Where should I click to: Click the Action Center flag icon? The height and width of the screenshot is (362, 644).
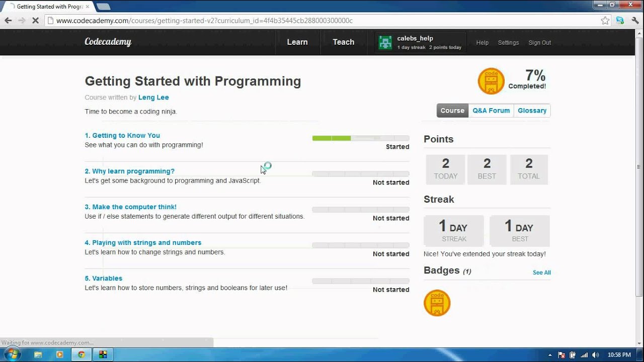tap(561, 355)
